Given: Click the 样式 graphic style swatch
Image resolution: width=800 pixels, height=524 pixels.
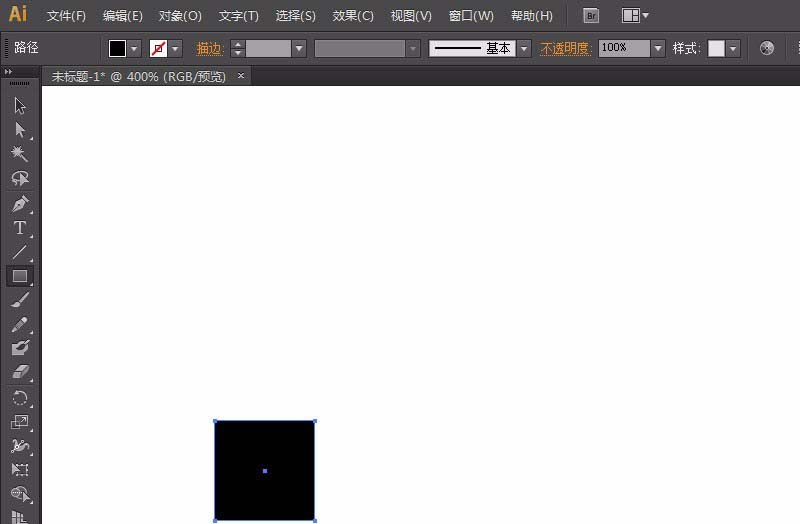Looking at the screenshot, I should pos(716,49).
